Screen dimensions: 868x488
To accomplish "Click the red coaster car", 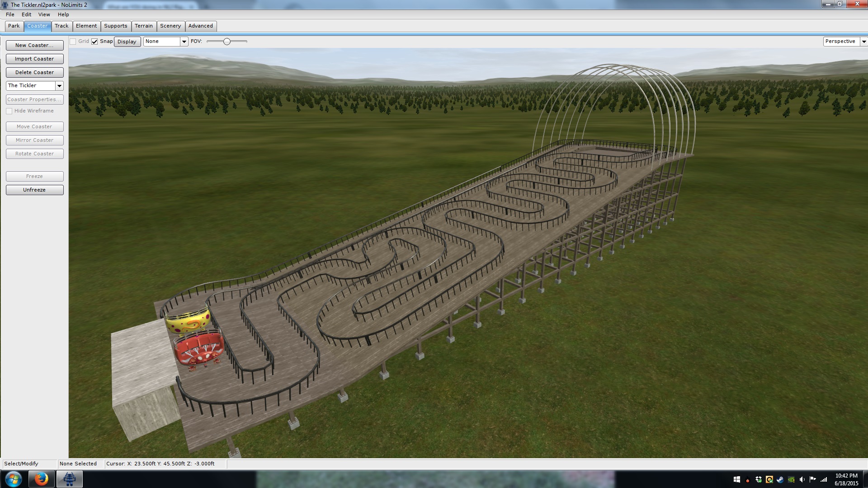I will point(199,349).
